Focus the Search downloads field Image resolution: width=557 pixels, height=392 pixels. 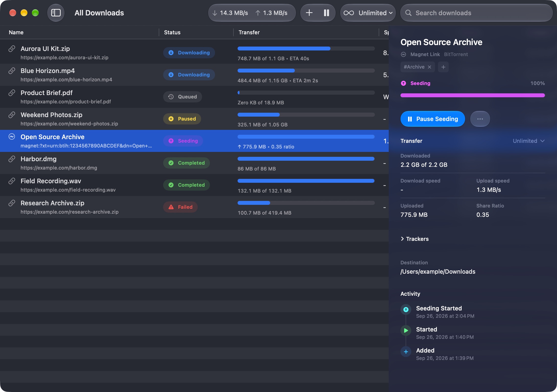476,13
